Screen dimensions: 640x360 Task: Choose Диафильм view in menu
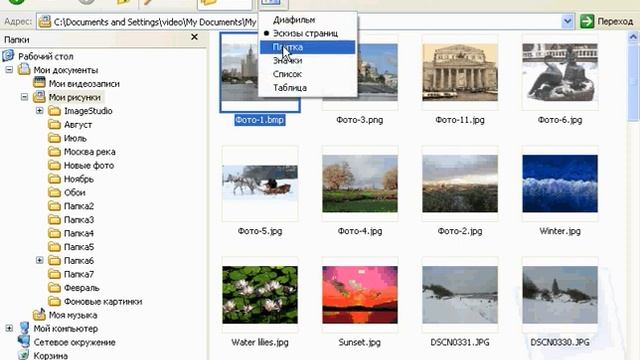(x=307, y=20)
